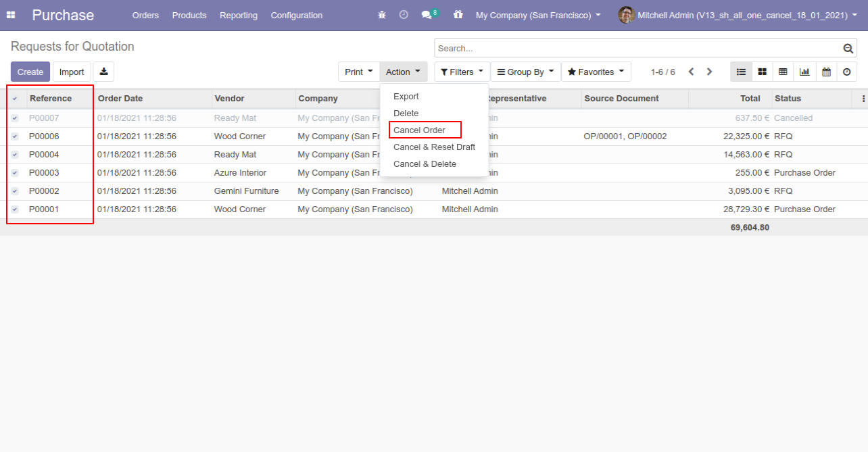Open the conversations chat icon
The image size is (868, 452).
(427, 15)
